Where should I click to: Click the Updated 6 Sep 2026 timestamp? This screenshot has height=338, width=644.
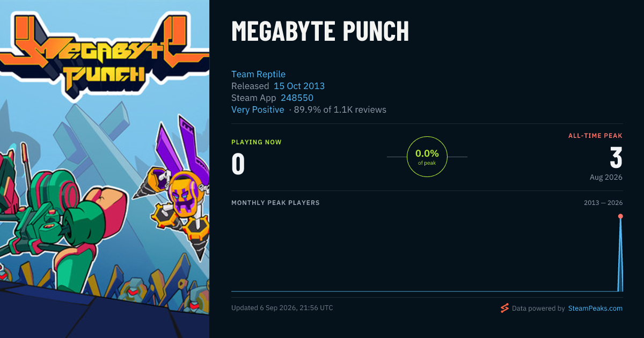pos(282,308)
